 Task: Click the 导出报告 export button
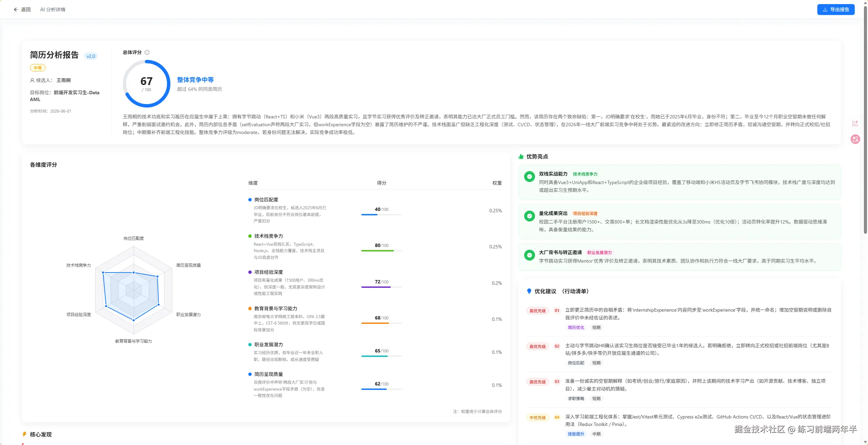(x=836, y=10)
